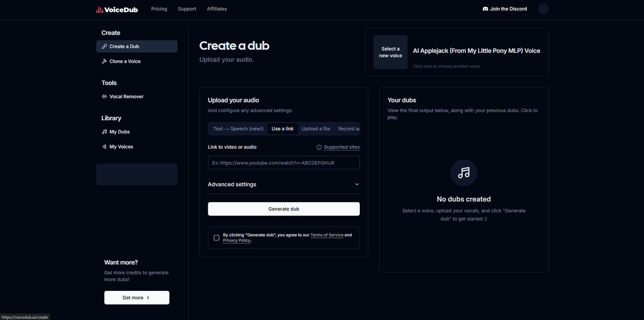Click the music note icon above No dubs created

[x=464, y=173]
